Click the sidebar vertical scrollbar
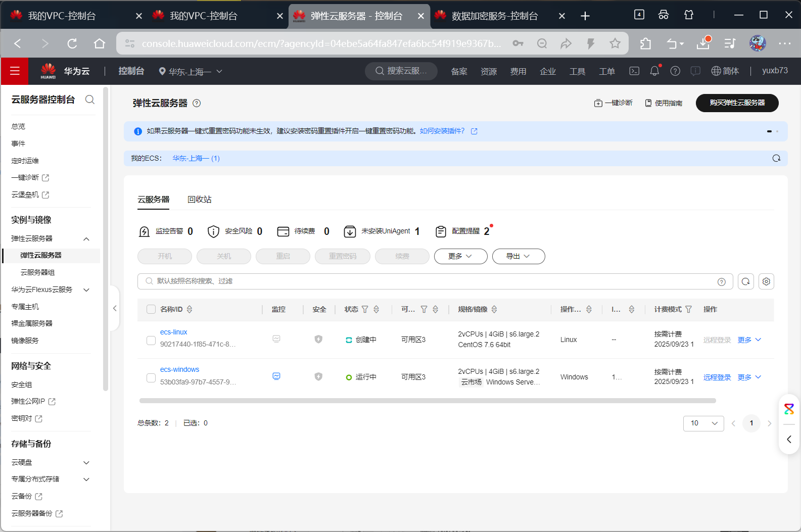 click(x=106, y=240)
